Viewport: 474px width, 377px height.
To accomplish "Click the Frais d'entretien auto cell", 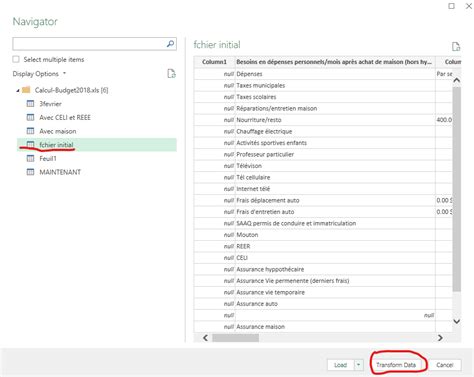I will [x=335, y=212].
